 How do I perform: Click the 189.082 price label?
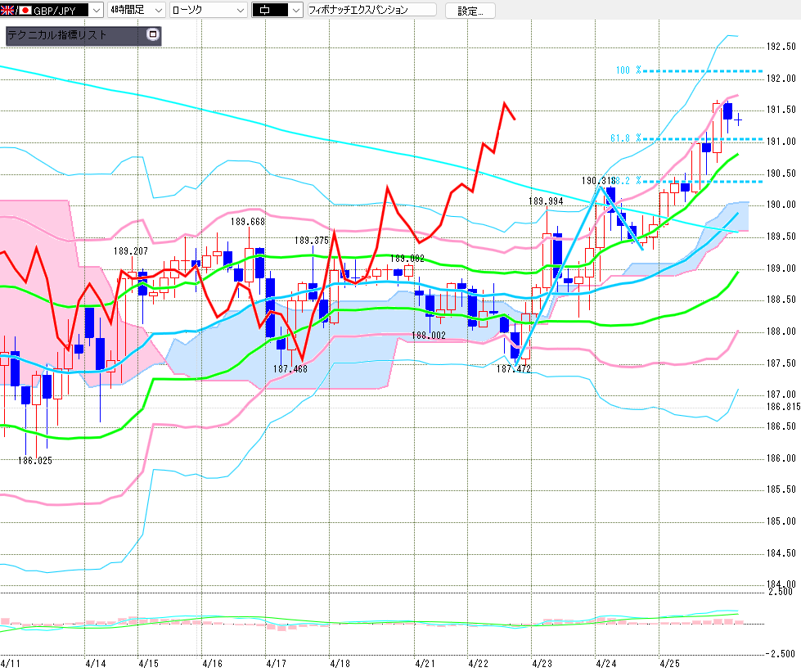tap(407, 258)
